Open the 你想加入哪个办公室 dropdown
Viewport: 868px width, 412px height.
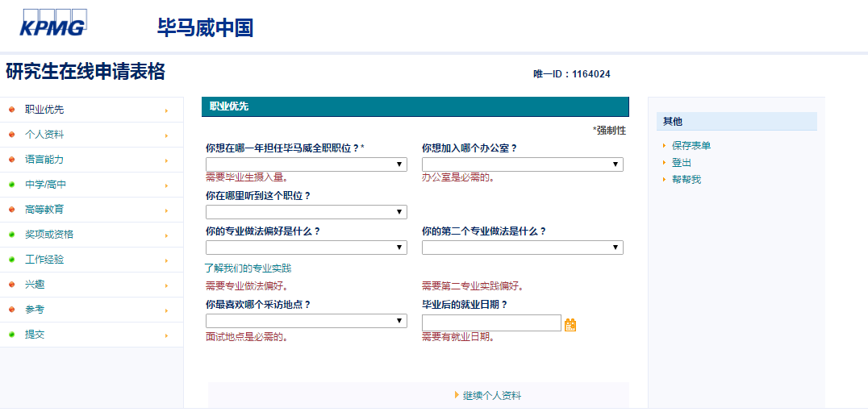click(522, 164)
